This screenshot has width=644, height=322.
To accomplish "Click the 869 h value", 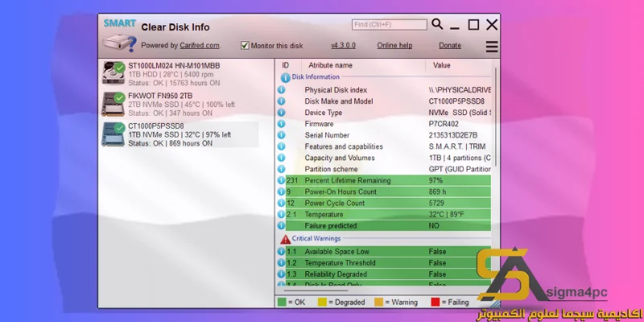I will (436, 192).
